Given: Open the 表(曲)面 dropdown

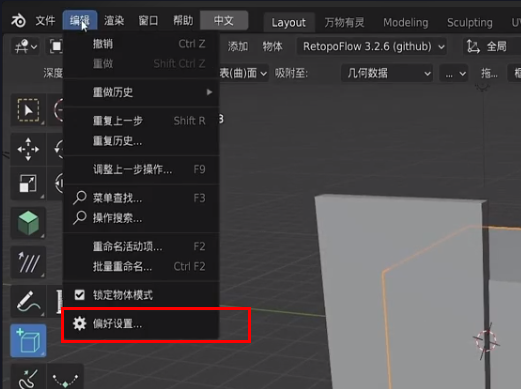Looking at the screenshot, I should coord(243,73).
